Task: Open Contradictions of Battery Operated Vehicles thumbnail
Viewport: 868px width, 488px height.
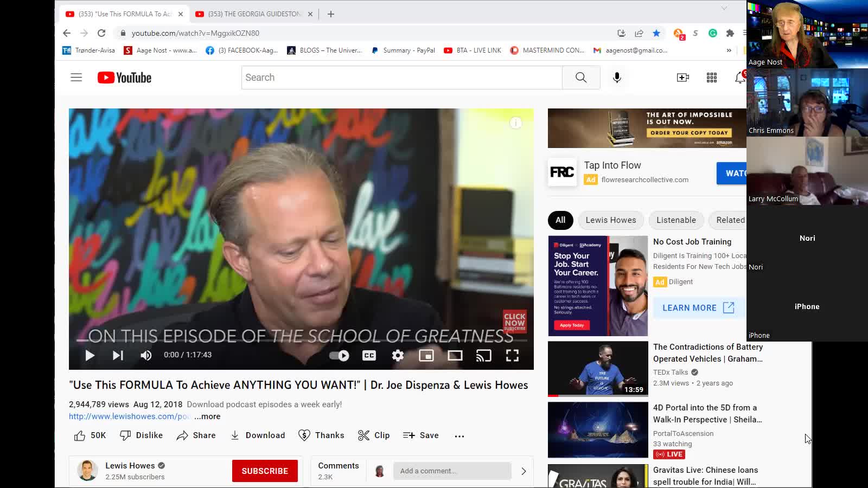Action: (x=598, y=369)
